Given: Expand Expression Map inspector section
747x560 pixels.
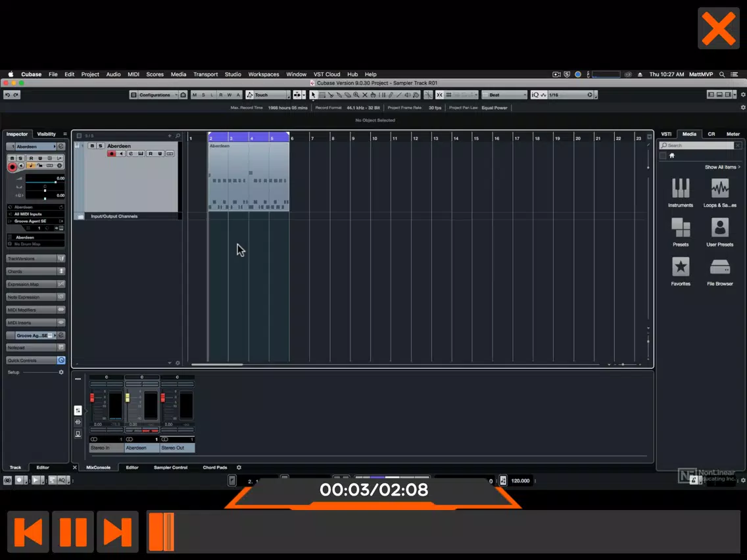Looking at the screenshot, I should click(36, 285).
